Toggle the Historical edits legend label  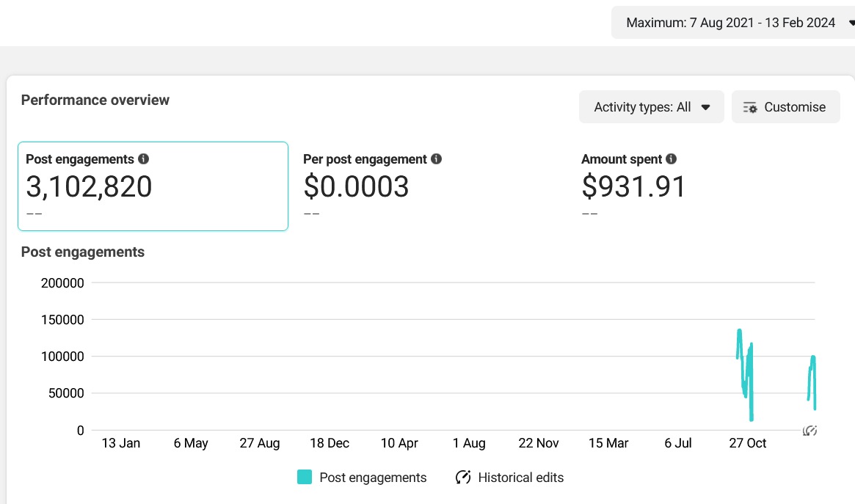(x=521, y=478)
